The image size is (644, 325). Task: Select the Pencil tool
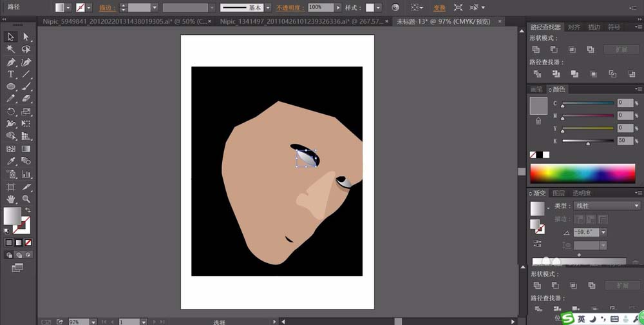(11, 99)
